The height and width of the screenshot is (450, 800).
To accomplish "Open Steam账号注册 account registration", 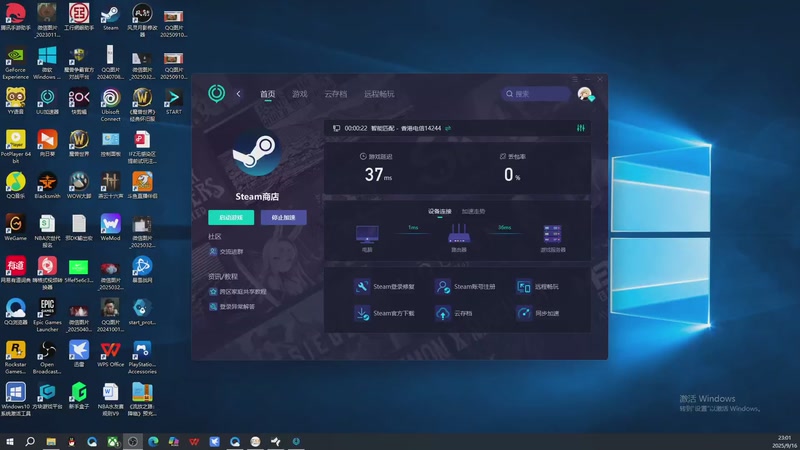I will (x=465, y=287).
